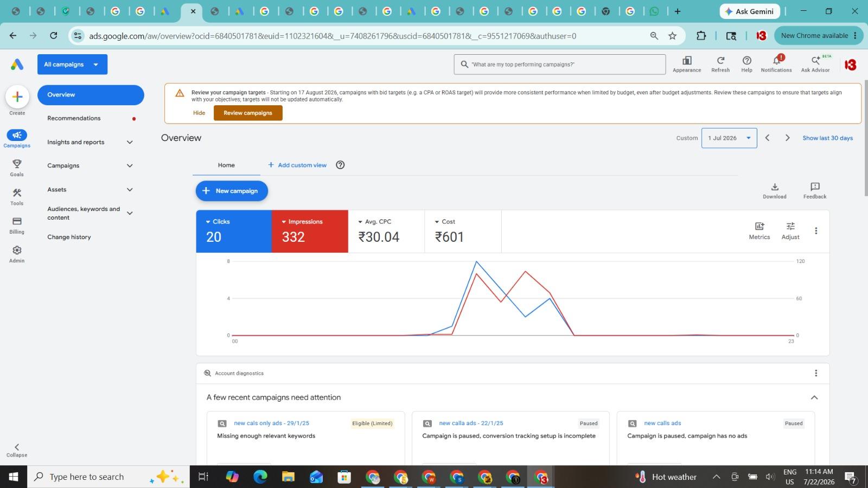Click custom view help question icon
Screen dimensions: 868x488
[340, 165]
